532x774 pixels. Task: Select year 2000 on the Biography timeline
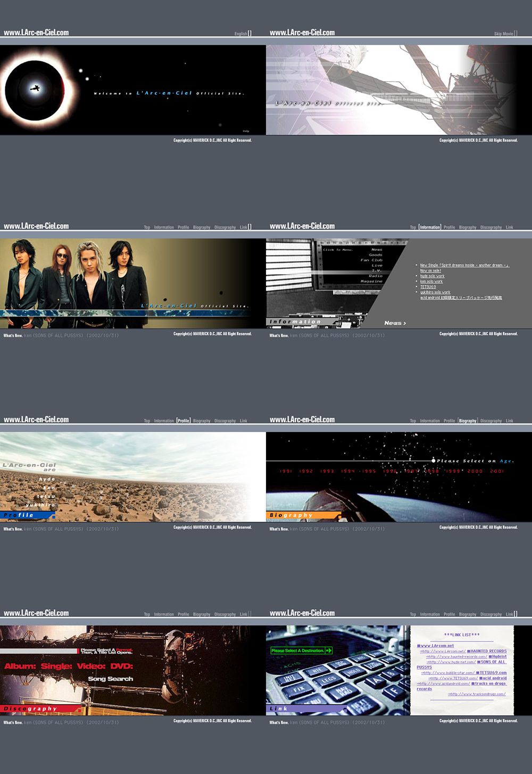(x=475, y=471)
